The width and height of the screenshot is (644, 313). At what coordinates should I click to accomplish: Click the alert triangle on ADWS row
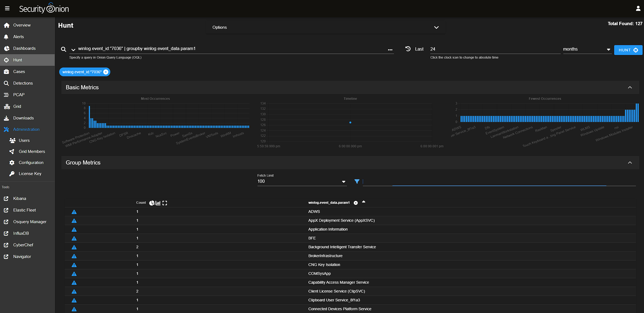pos(74,212)
